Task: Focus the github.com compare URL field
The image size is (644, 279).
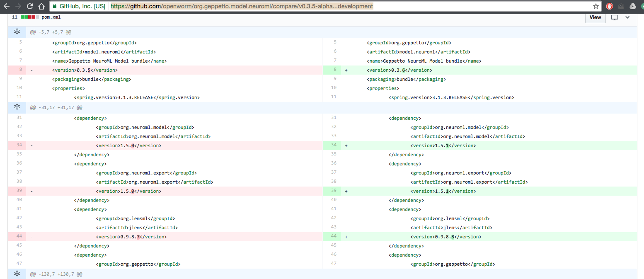Action: coord(242,6)
